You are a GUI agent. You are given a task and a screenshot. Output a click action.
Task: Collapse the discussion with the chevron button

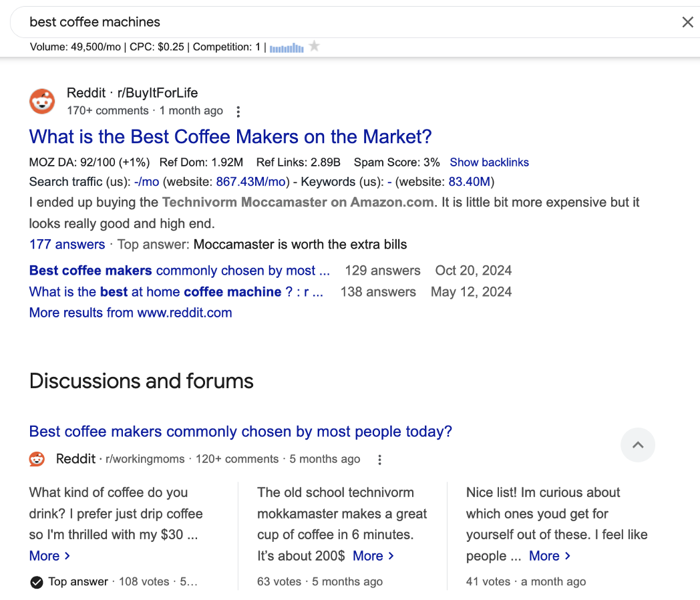point(638,445)
